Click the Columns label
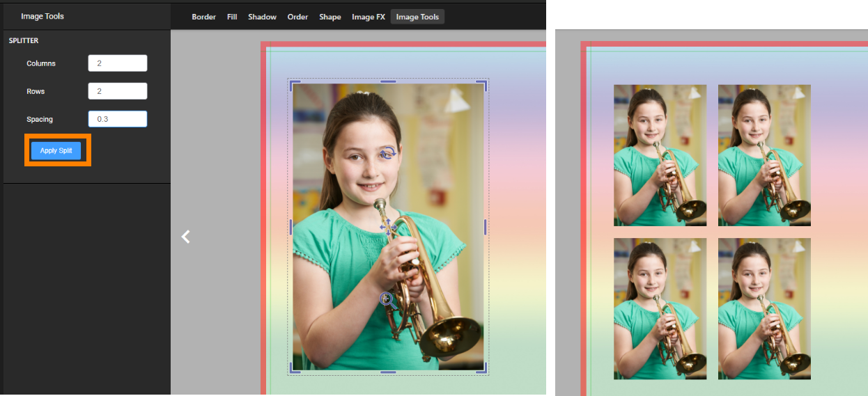Viewport: 868px width, 396px height. [41, 63]
